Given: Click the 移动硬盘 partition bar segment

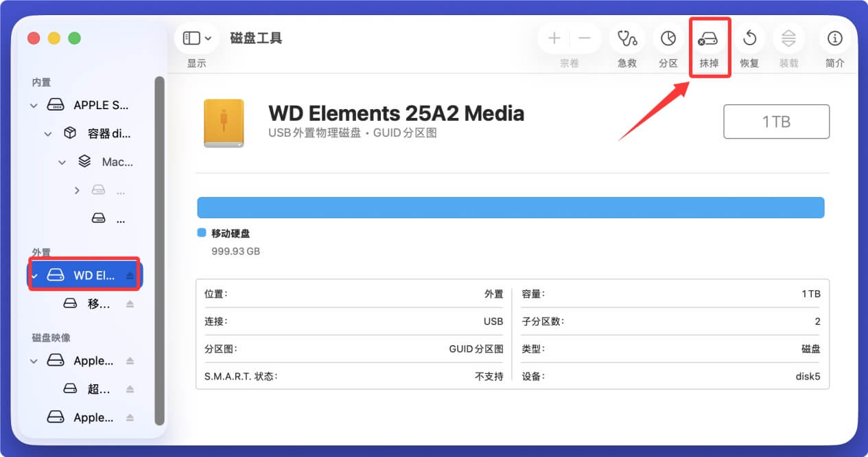Looking at the screenshot, I should (x=511, y=207).
